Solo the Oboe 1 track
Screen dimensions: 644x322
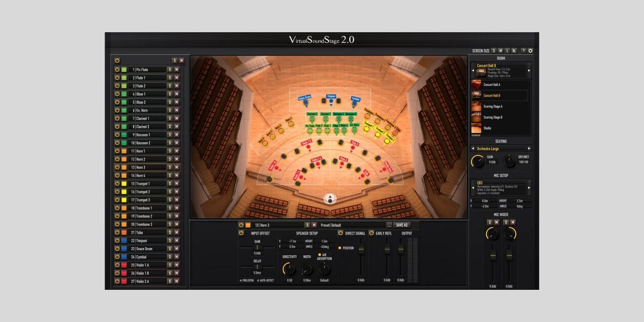pos(170,94)
